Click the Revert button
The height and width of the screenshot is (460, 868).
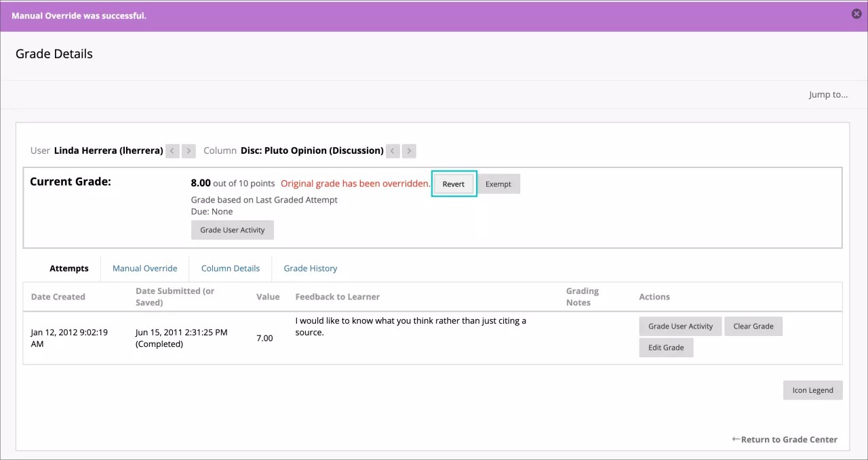click(454, 184)
